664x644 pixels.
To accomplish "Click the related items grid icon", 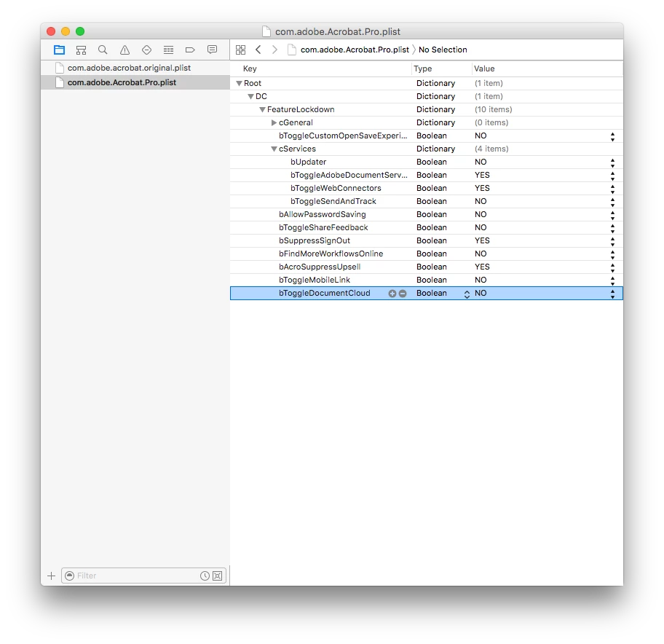I will click(x=240, y=50).
